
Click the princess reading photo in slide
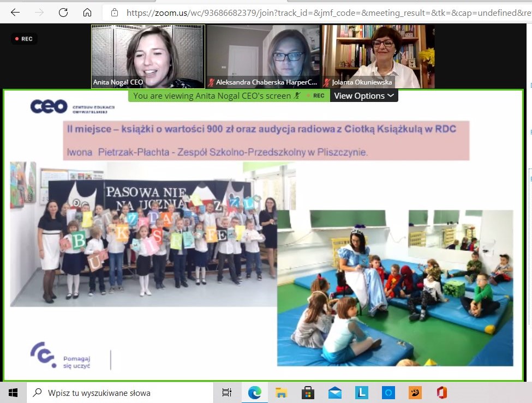pyautogui.click(x=395, y=287)
